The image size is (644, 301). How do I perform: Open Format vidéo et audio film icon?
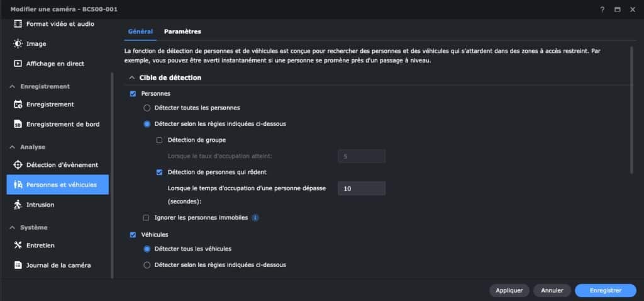click(x=18, y=24)
